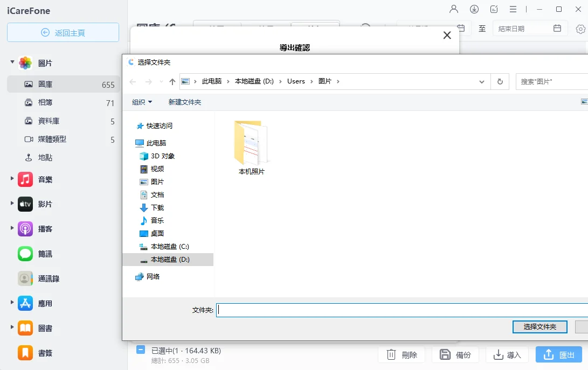Image resolution: width=588 pixels, height=370 pixels.
Task: Collapse the 圖片 section triangle
Action: coord(12,62)
